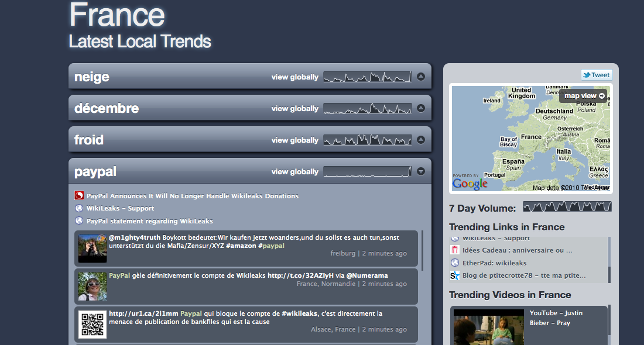644x345 pixels.
Task: Open PayPal Announces Wikileaks Donations article
Action: pyautogui.click(x=192, y=196)
